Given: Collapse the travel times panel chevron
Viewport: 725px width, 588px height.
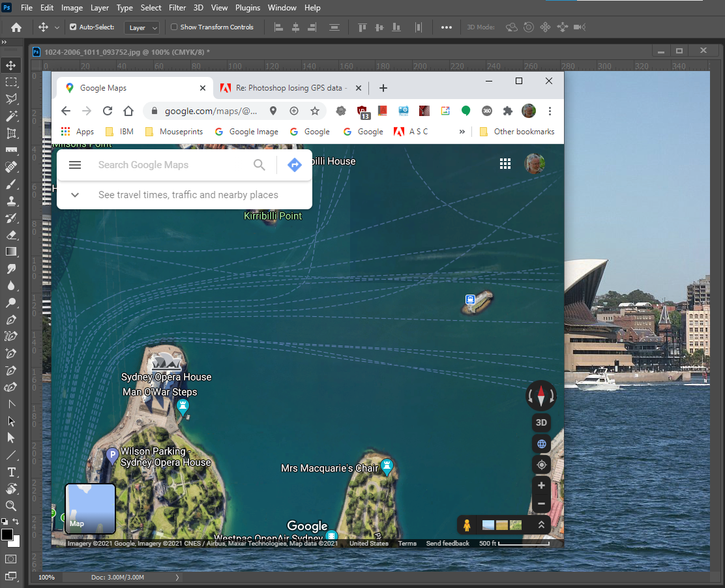Looking at the screenshot, I should pyautogui.click(x=74, y=194).
